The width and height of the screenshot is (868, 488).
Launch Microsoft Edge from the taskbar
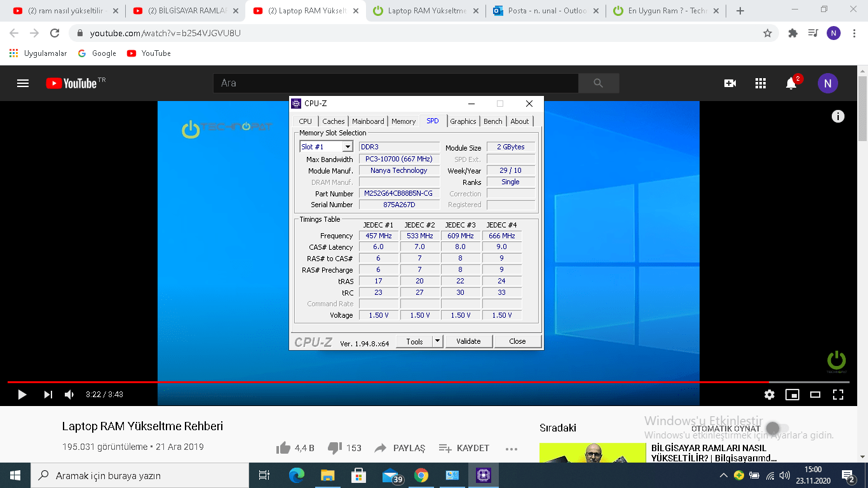pos(297,475)
